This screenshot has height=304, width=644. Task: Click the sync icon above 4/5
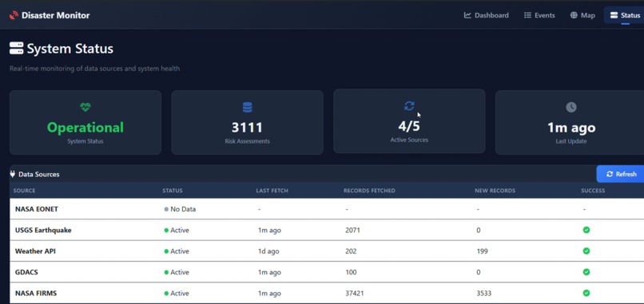[x=409, y=106]
